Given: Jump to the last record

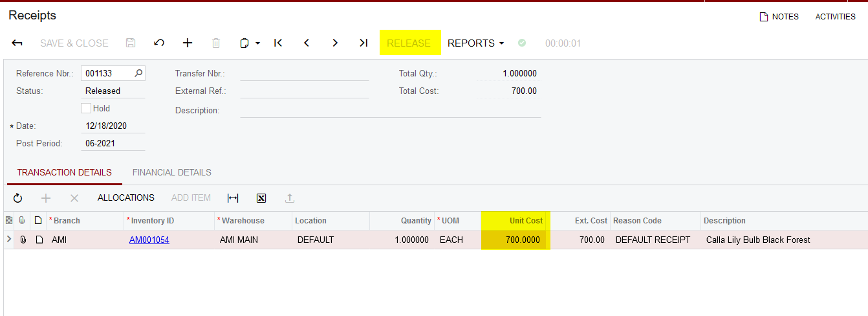Looking at the screenshot, I should (x=363, y=43).
